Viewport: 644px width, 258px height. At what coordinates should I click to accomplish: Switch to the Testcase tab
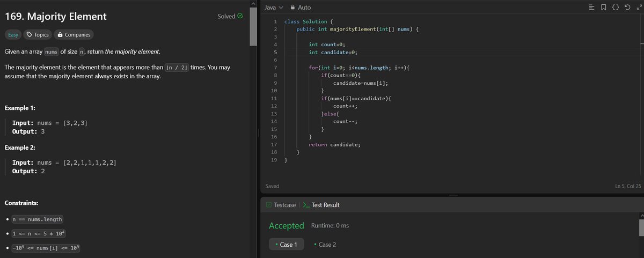pyautogui.click(x=281, y=205)
